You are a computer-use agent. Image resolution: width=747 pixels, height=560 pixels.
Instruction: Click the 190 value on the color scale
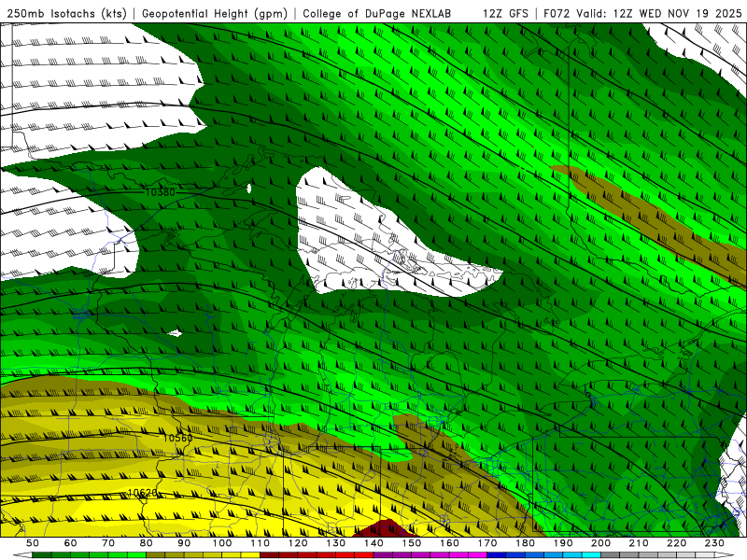[563, 543]
